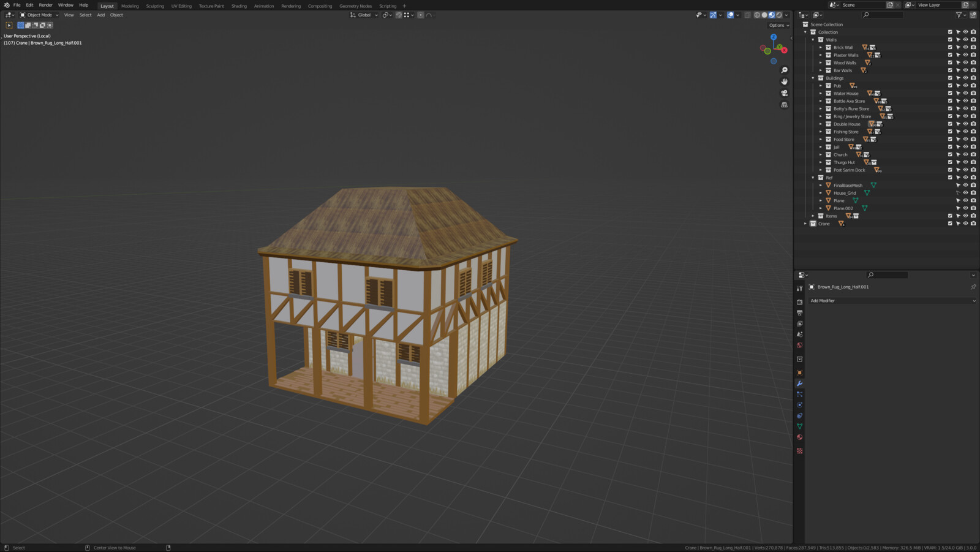Hide House_Grid object in viewport
This screenshot has height=552, width=980.
click(965, 193)
